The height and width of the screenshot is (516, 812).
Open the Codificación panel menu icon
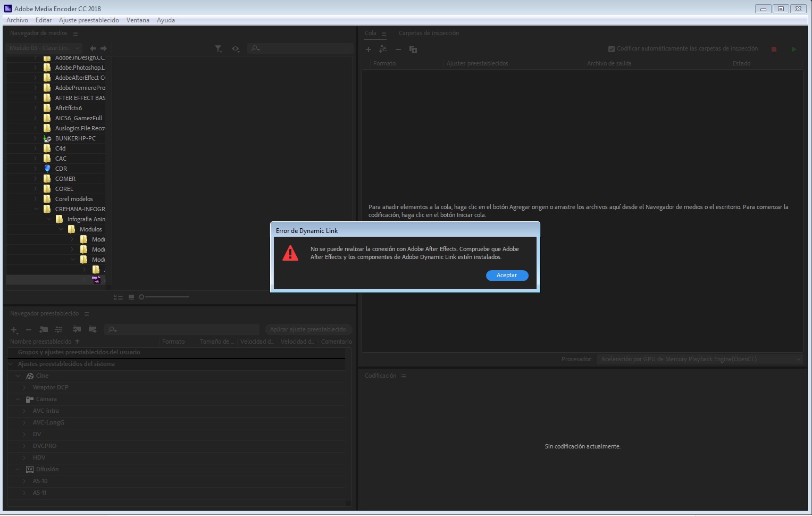coord(404,376)
